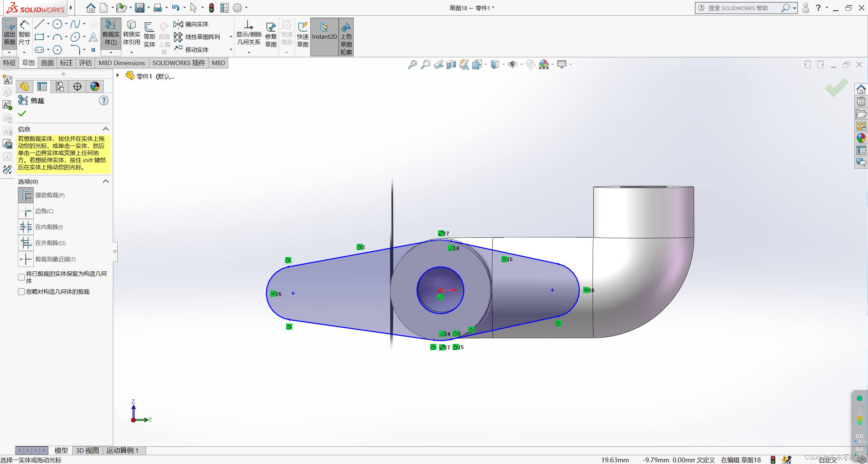Screen dimensions: 868x464
Task: Click Linear Sketch Pattern (线性草图阵列)
Action: (x=197, y=37)
